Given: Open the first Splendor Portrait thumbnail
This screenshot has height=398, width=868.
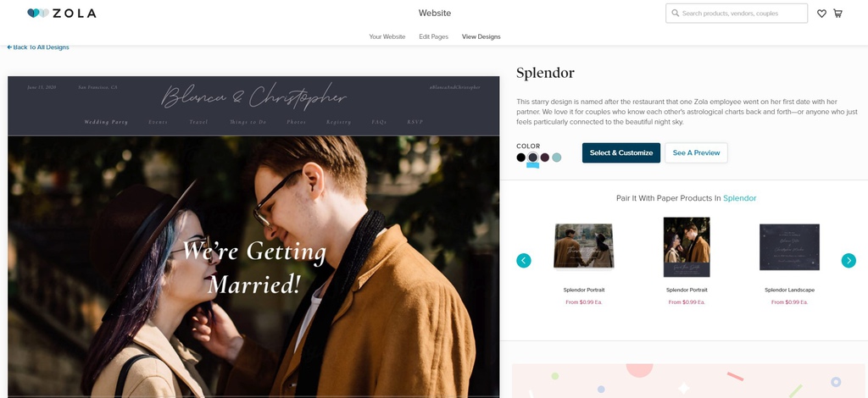Looking at the screenshot, I should pos(583,246).
